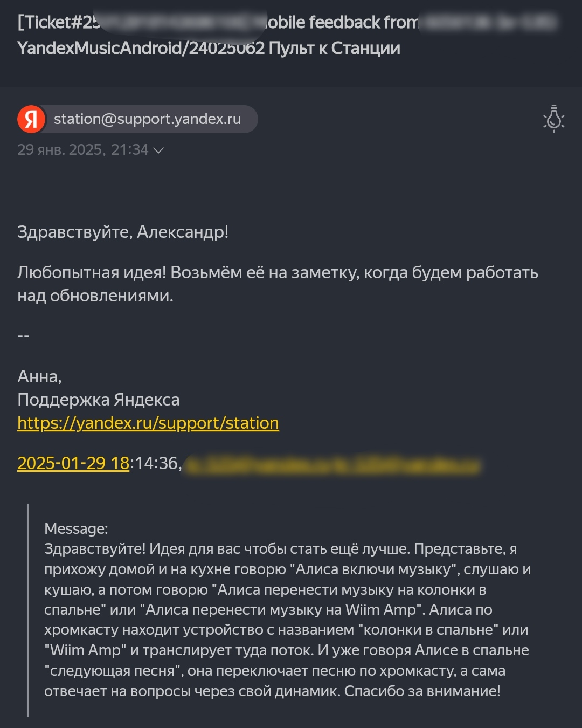The width and height of the screenshot is (582, 728).
Task: Open the station@support.yandex.ru sender chip
Action: (x=147, y=119)
